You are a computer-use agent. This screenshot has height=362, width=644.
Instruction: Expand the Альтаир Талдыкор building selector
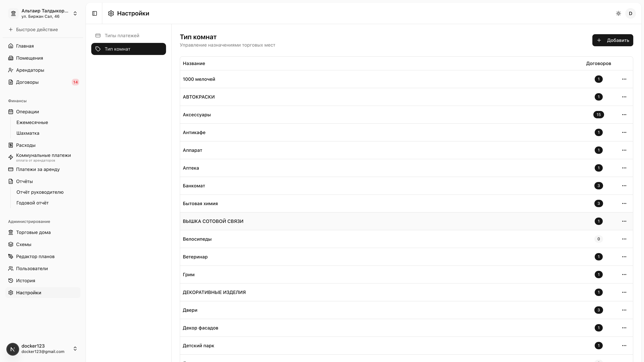[43, 13]
